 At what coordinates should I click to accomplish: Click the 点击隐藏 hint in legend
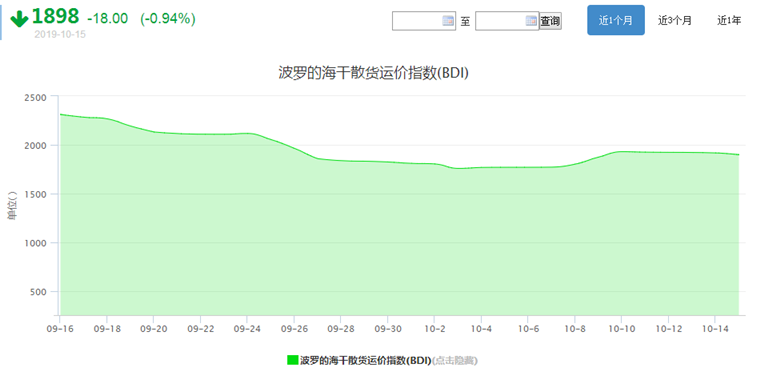pyautogui.click(x=455, y=360)
